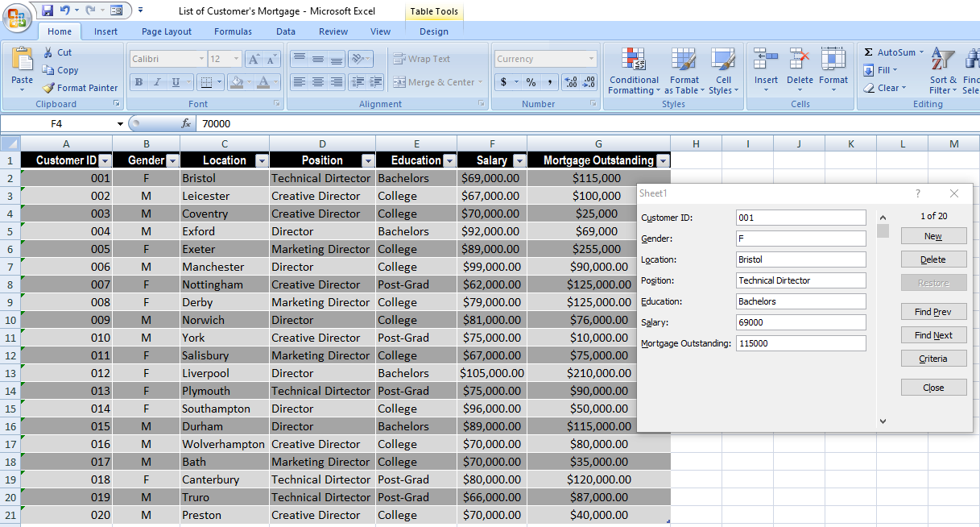
Task: Open Cell Styles gallery
Action: click(723, 70)
